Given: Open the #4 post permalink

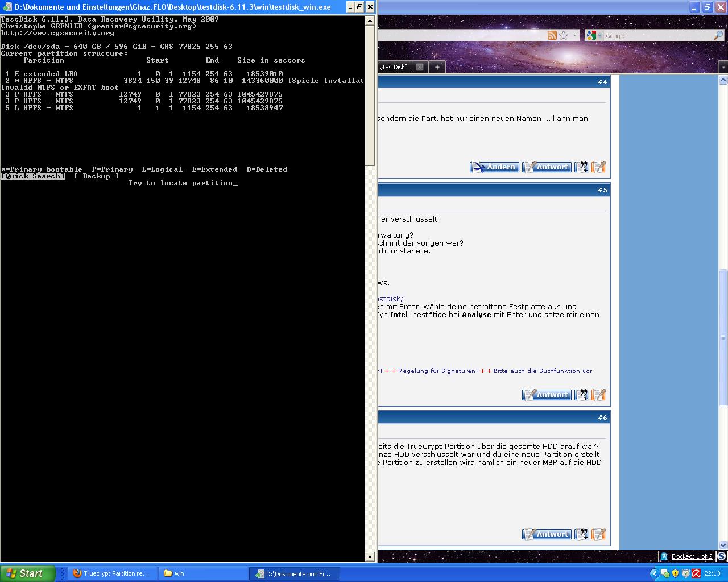Looking at the screenshot, I should coord(602,82).
